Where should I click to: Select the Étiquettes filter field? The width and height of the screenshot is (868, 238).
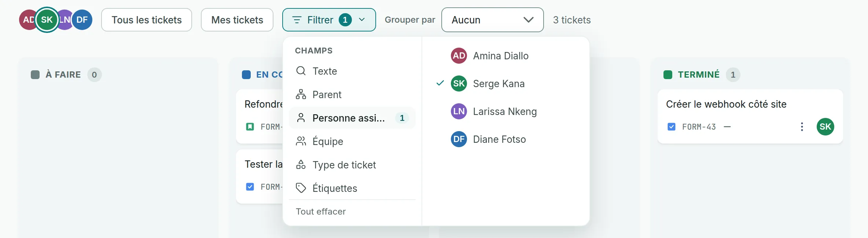[352, 188]
